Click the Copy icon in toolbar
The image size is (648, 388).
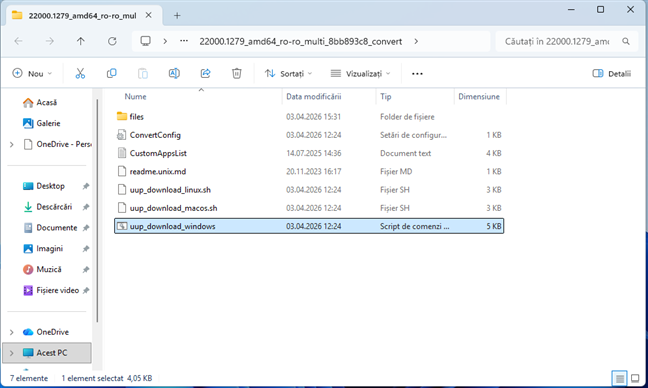point(112,74)
